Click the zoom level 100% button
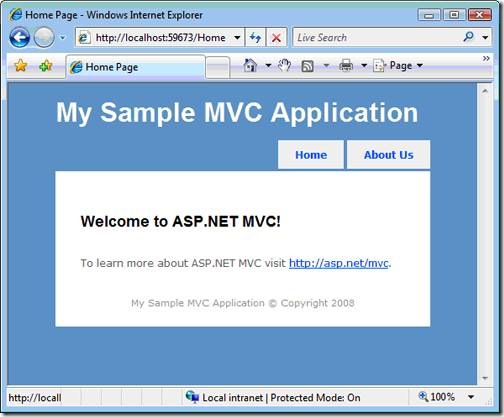 (437, 397)
